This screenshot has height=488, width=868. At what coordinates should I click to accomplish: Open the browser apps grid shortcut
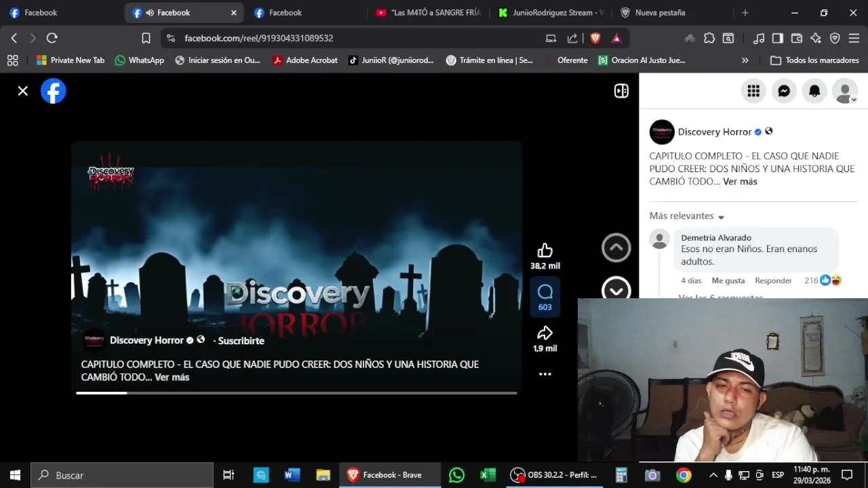click(x=13, y=60)
